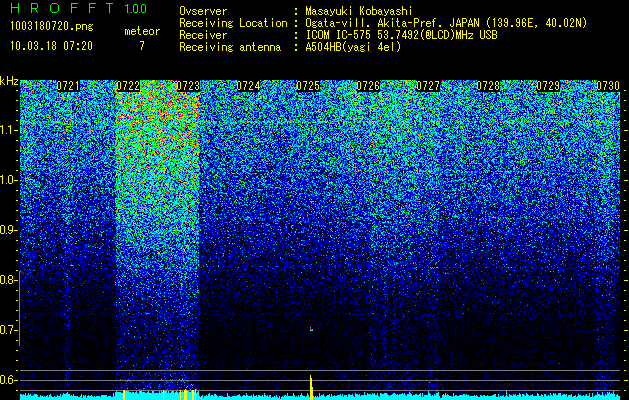The width and height of the screenshot is (629, 400).
Task: Click the 0726 time marker
Action: pos(368,86)
